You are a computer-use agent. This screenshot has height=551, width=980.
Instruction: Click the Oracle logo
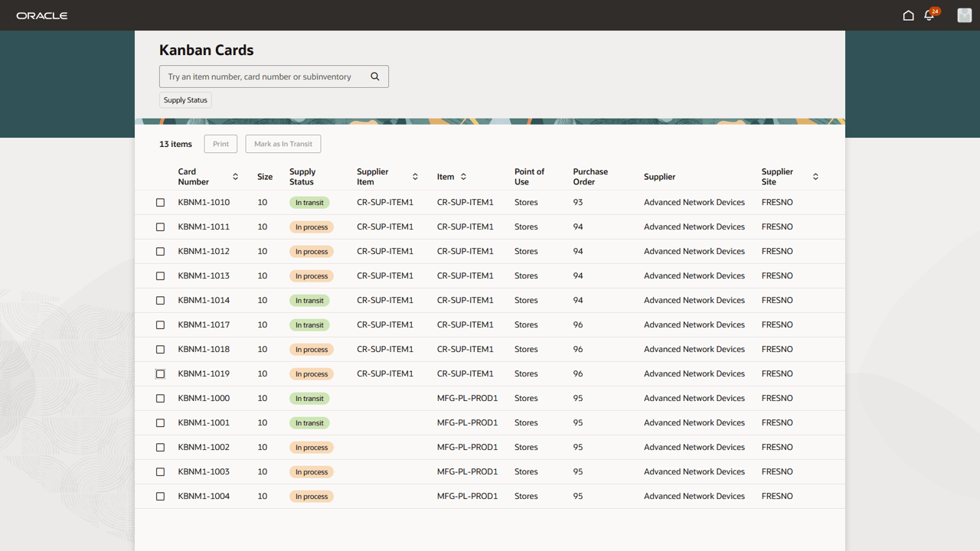[42, 15]
